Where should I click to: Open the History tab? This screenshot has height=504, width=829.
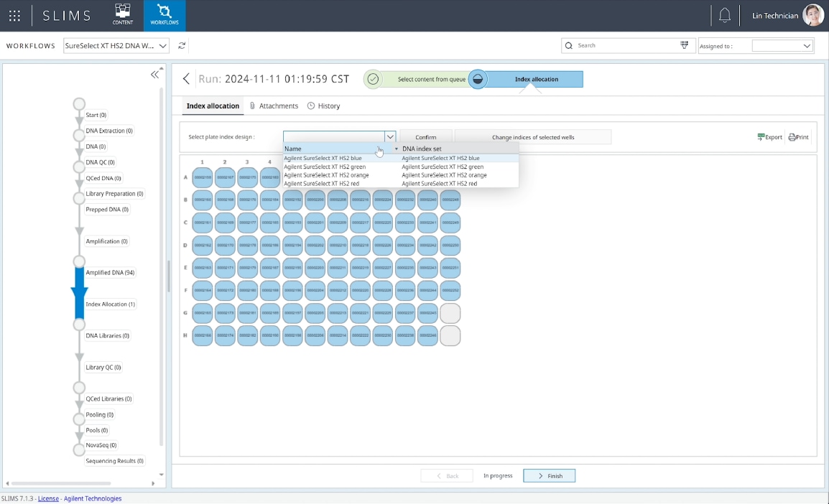click(324, 106)
